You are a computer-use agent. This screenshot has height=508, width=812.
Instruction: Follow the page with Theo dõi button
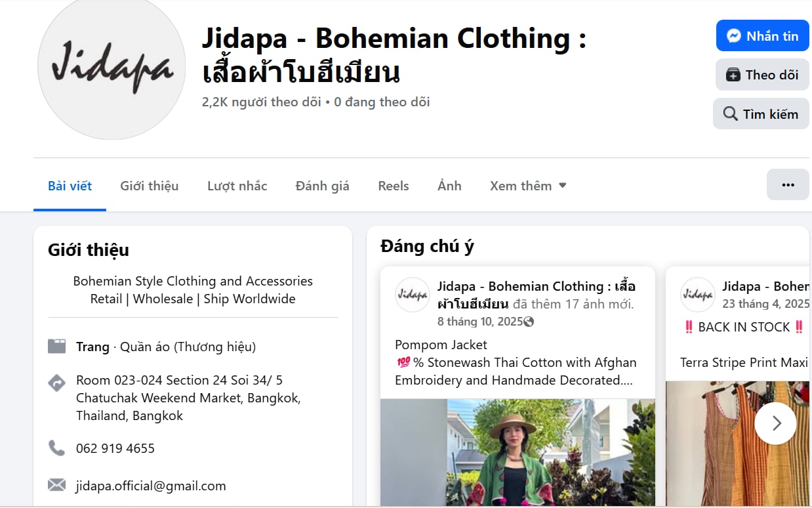[x=761, y=75]
